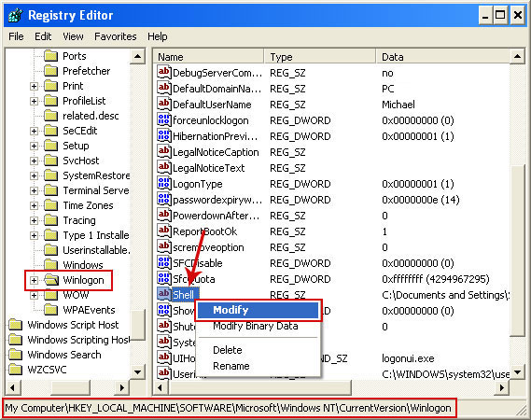
Task: Open the File menu
Action: (16, 36)
